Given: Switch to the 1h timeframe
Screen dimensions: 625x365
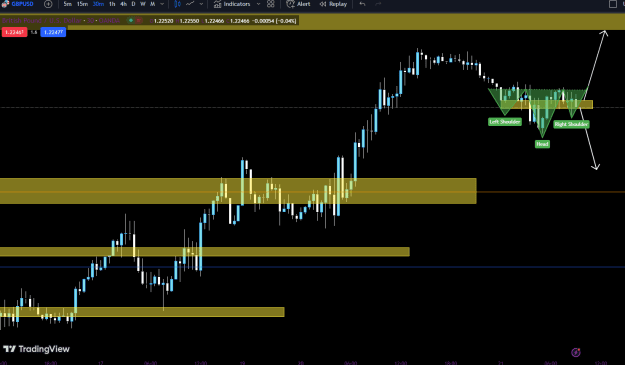Looking at the screenshot, I should pos(112,4).
